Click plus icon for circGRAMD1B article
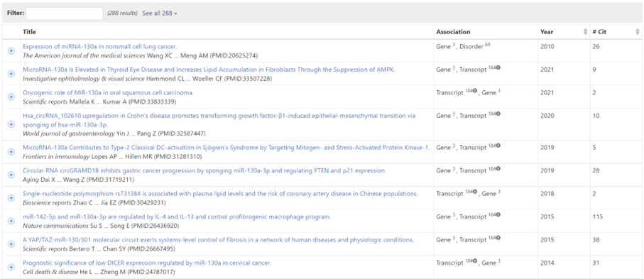644x279 pixels. [x=11, y=175]
